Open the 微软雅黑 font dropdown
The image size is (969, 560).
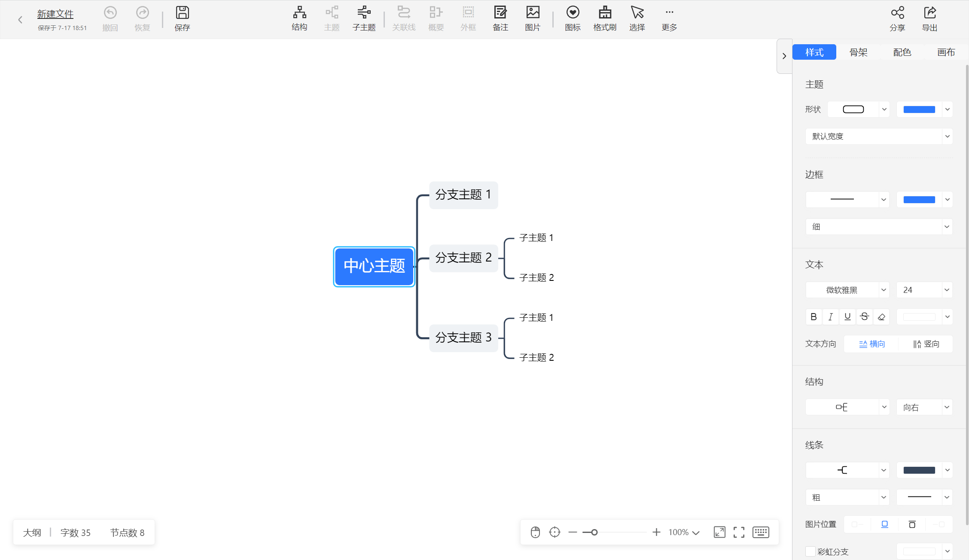[x=847, y=290]
